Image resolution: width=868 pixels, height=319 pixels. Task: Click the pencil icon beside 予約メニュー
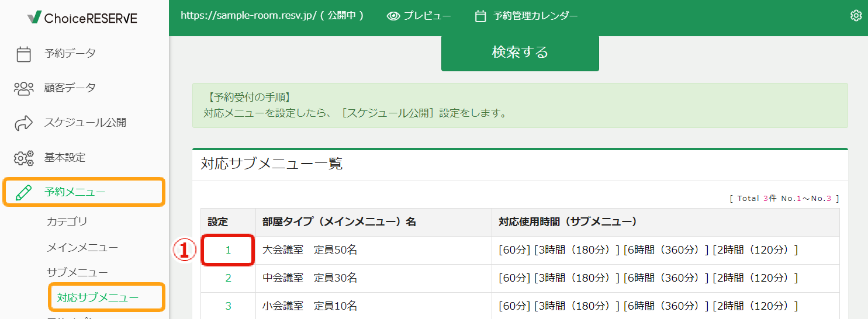pos(23,192)
